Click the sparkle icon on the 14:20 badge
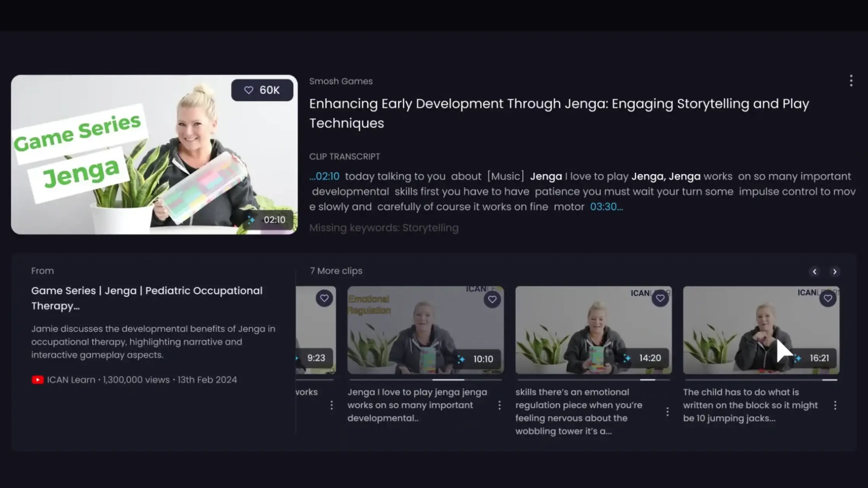868x488 pixels. click(627, 358)
